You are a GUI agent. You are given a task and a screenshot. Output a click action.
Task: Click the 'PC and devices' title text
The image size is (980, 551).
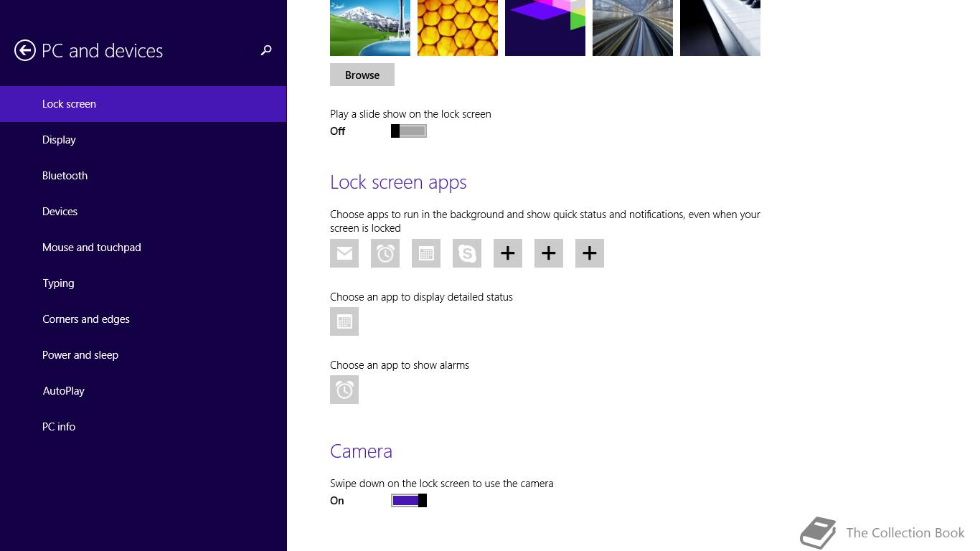pyautogui.click(x=103, y=51)
